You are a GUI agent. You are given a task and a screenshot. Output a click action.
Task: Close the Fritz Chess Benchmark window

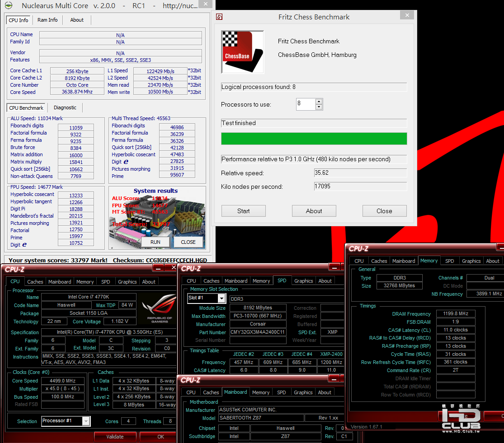407,15
